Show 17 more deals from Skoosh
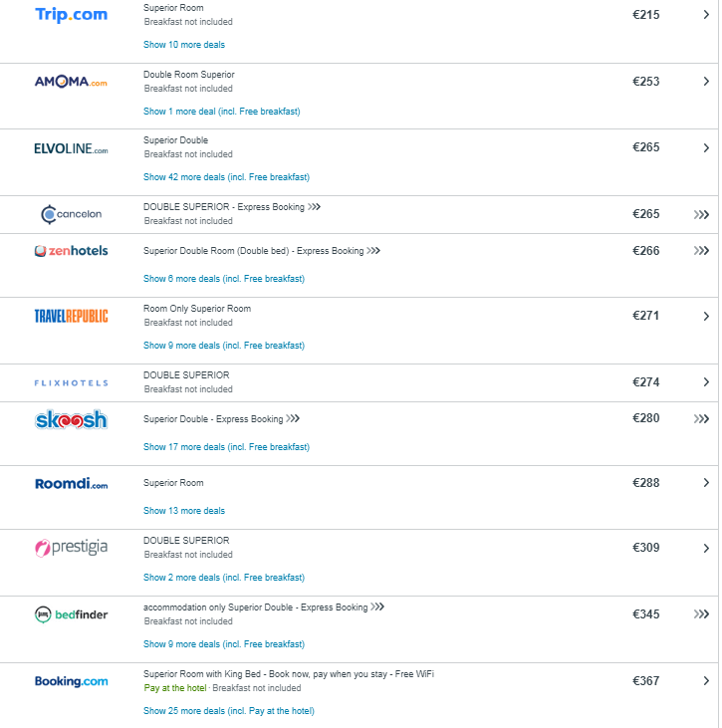Screen dimensions: 722x728 [226, 447]
